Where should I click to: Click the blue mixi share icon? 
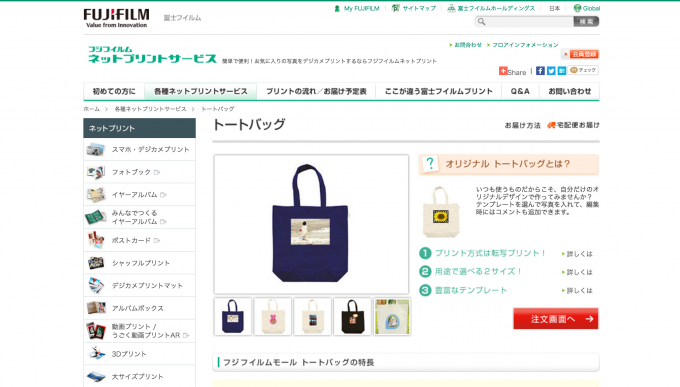562,71
